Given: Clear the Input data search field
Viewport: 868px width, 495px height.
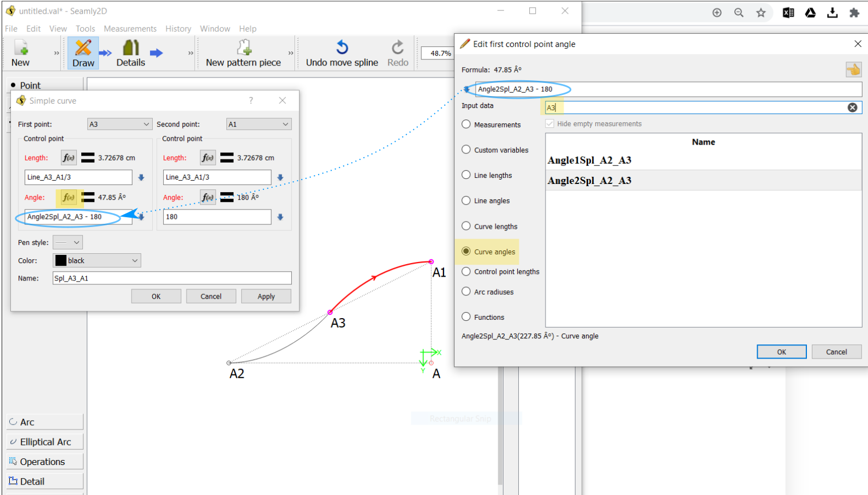Looking at the screenshot, I should 852,108.
